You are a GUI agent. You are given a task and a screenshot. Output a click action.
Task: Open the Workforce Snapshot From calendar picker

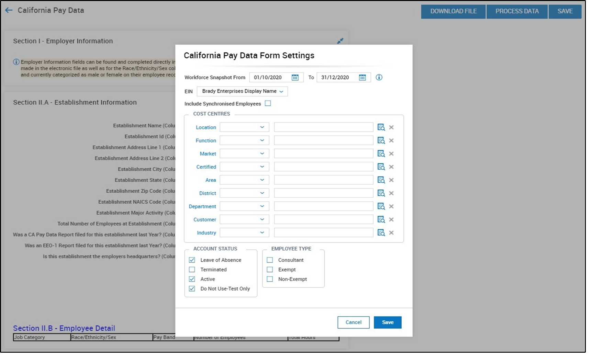coord(295,78)
